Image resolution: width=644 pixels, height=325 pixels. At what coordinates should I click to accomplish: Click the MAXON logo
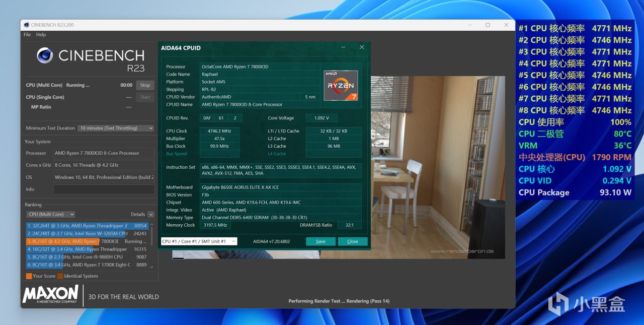[50, 294]
